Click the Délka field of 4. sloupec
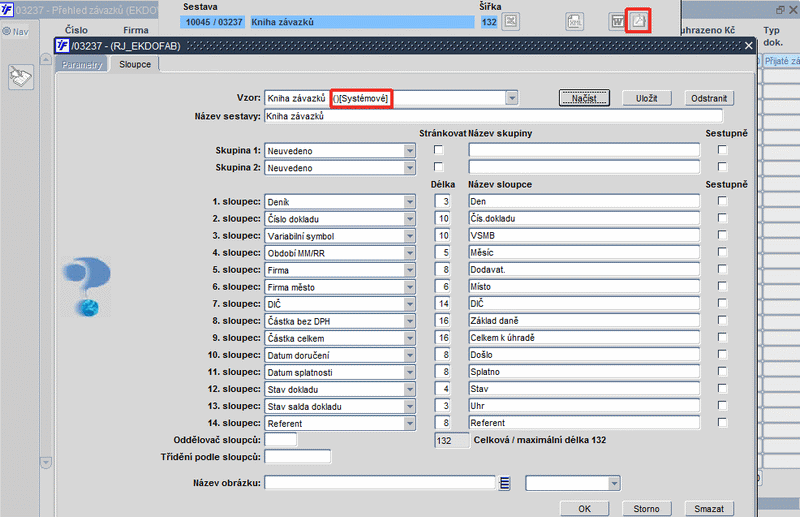This screenshot has width=800, height=517. click(x=442, y=252)
